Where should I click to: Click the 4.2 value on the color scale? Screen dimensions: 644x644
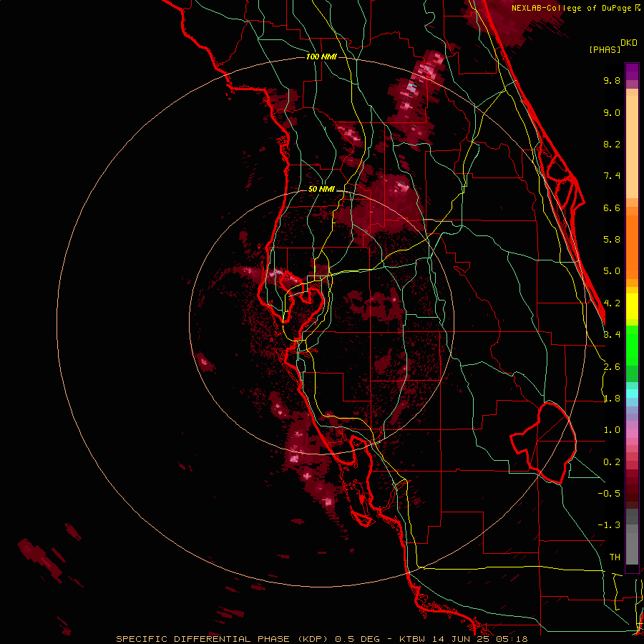coord(612,303)
